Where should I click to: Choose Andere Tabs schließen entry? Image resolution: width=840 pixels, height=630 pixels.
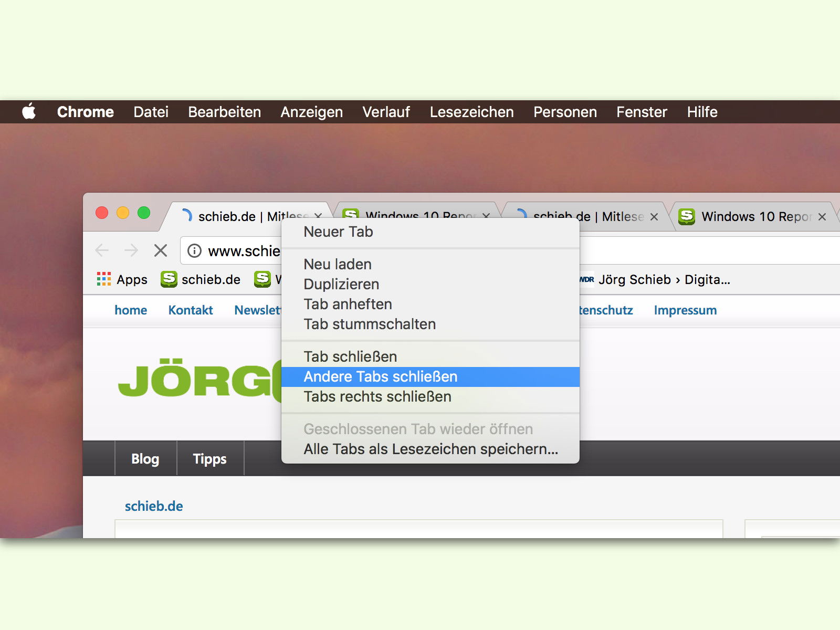point(430,376)
